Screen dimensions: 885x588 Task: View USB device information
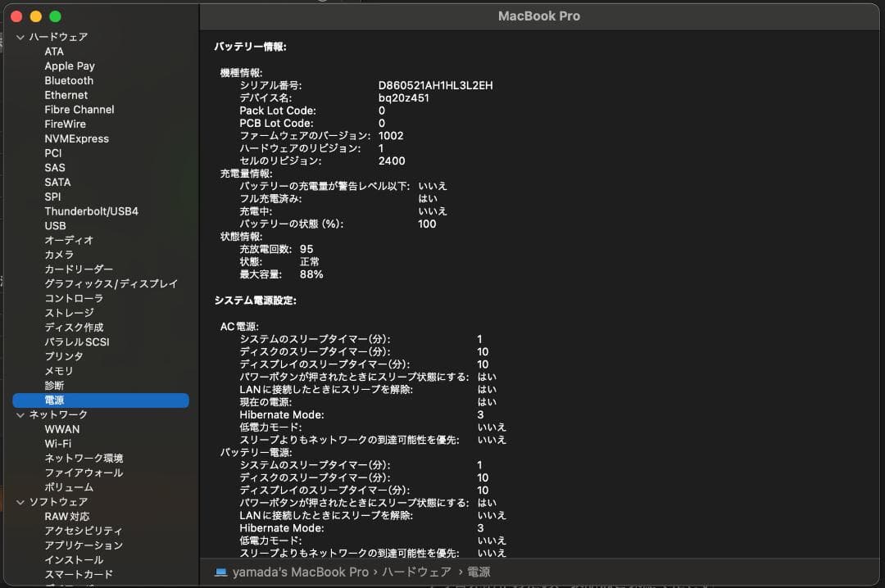[x=53, y=225]
